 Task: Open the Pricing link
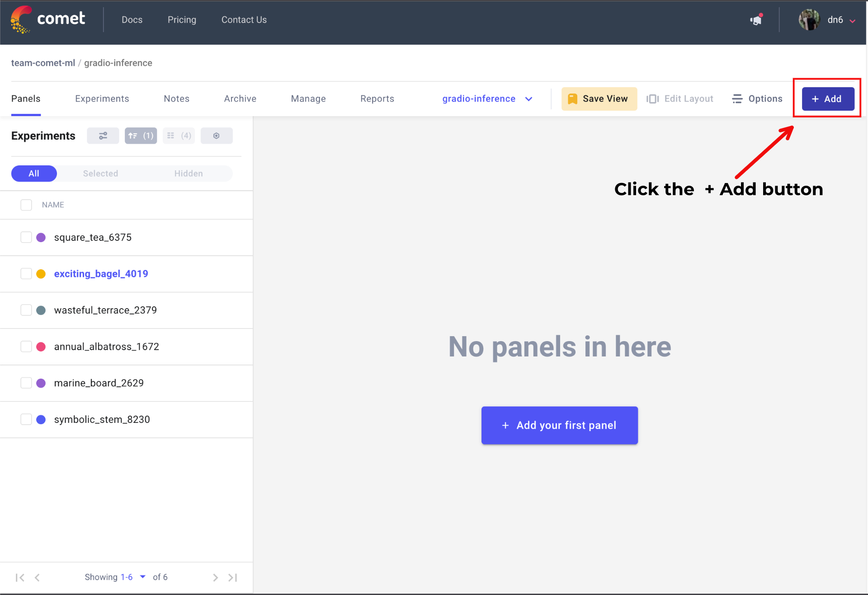click(x=182, y=20)
